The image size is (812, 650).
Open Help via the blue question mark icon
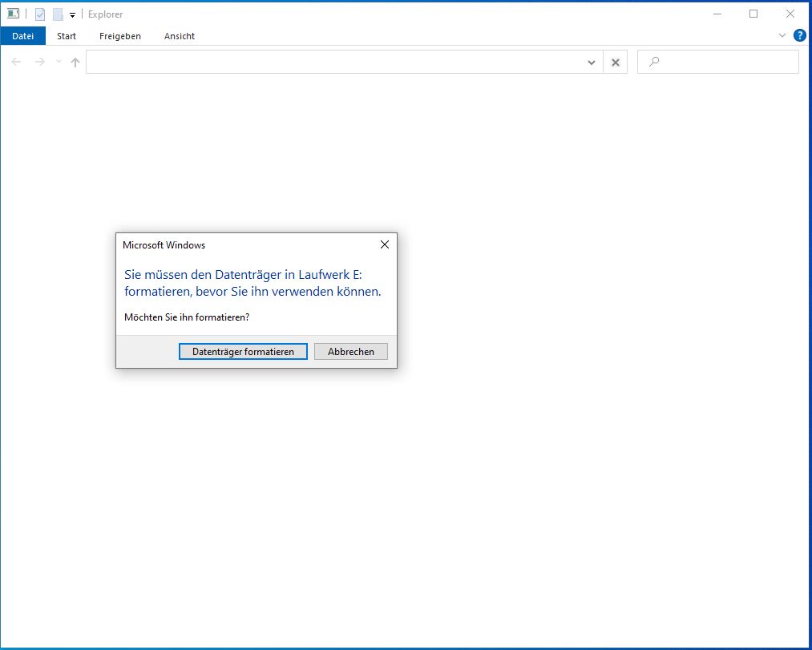[x=799, y=35]
